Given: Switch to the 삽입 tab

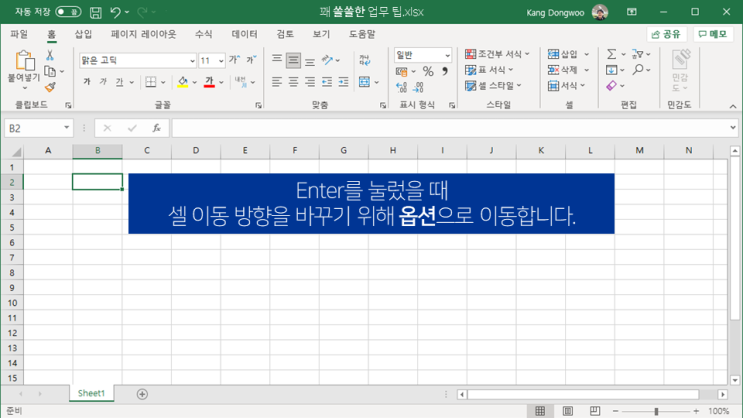Looking at the screenshot, I should click(x=83, y=34).
